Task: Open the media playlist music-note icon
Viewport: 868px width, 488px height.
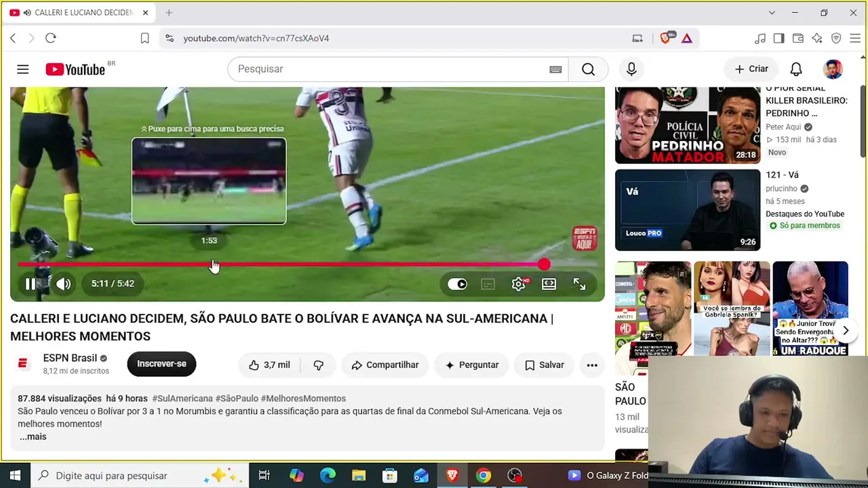Action: [x=760, y=39]
